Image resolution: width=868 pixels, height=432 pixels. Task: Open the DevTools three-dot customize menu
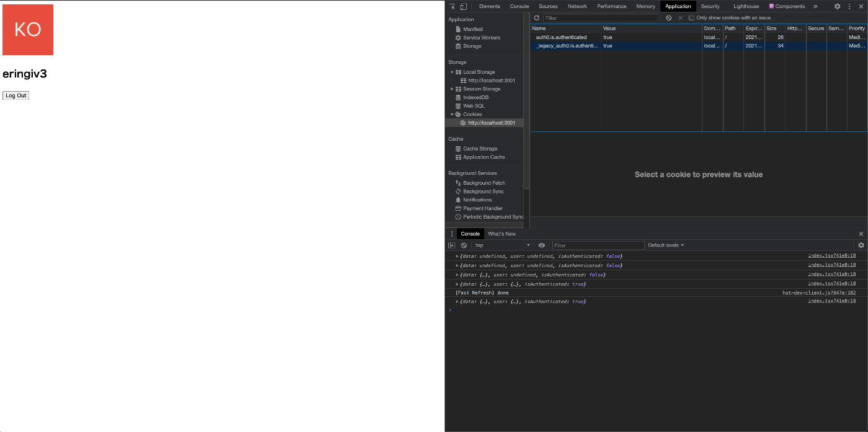849,6
